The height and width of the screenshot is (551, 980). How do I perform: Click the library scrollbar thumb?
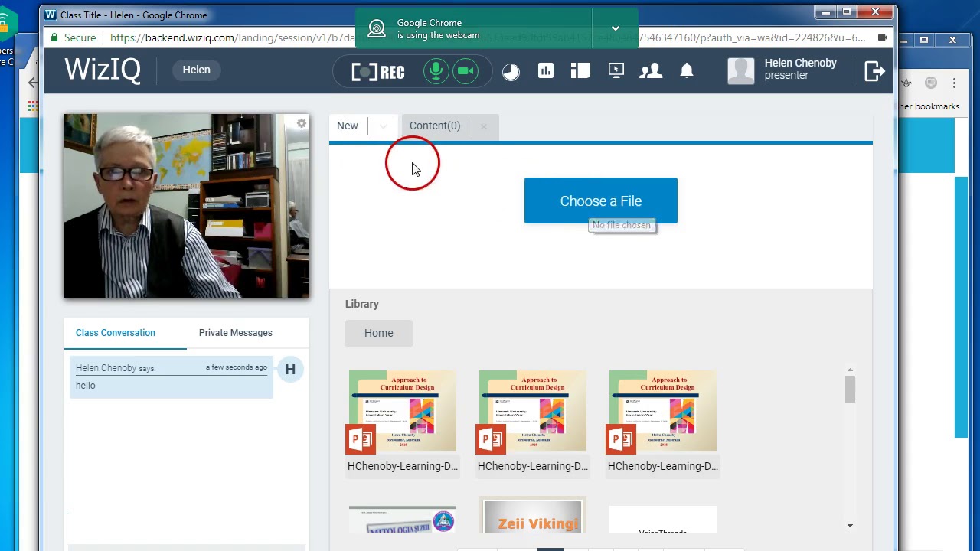pos(850,390)
